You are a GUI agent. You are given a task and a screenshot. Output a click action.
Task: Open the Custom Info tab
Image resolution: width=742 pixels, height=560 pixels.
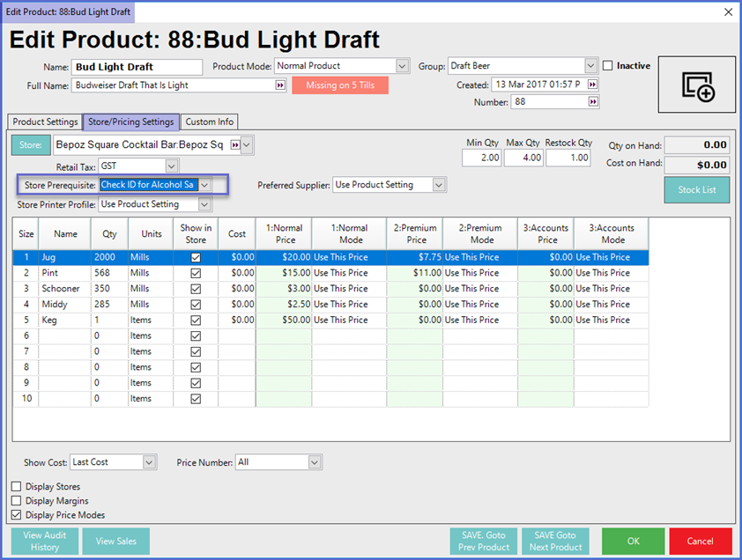(210, 122)
